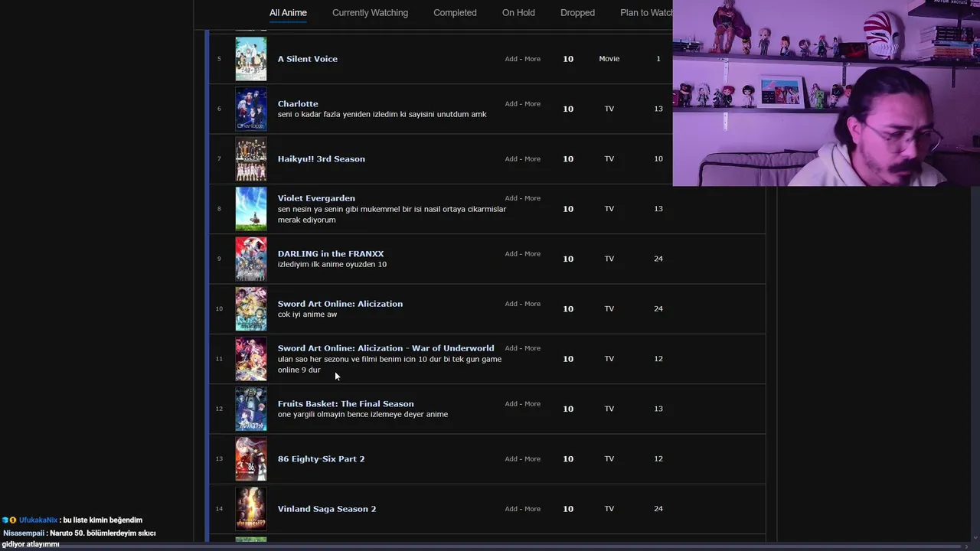The width and height of the screenshot is (980, 551).
Task: Switch to the All Anime tab
Action: pos(288,13)
